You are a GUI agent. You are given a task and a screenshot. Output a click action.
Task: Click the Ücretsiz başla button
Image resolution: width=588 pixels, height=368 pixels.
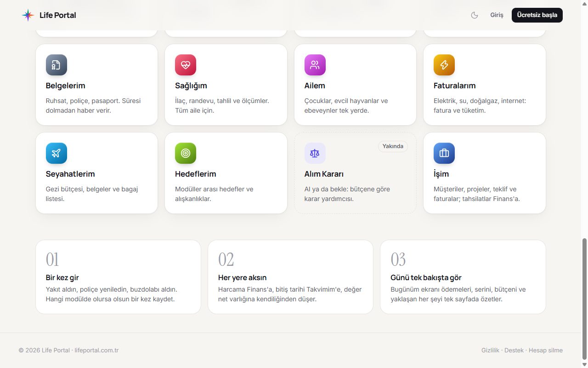click(x=537, y=15)
